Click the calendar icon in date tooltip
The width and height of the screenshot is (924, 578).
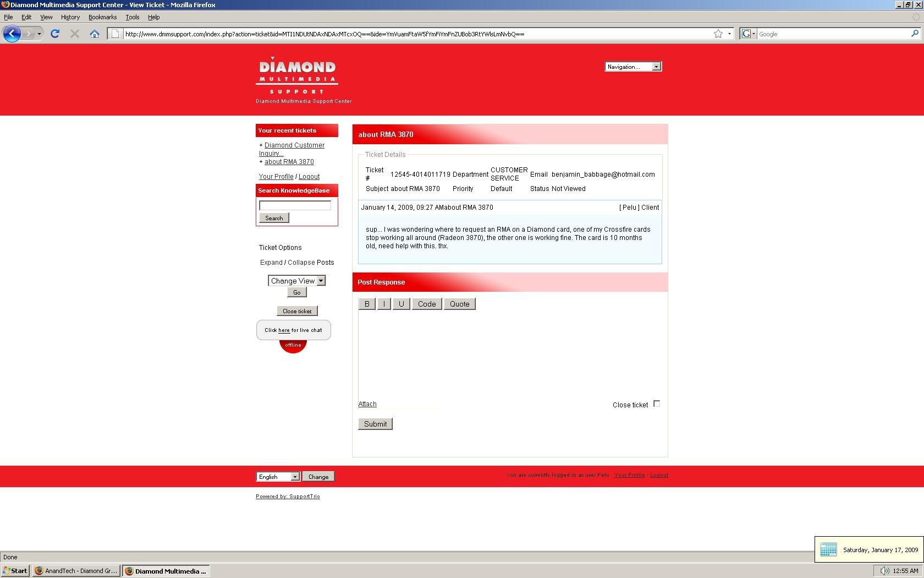pos(828,549)
